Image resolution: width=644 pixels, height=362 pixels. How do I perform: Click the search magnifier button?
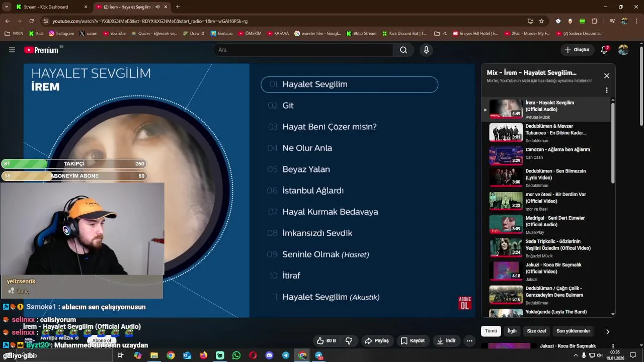pos(404,50)
